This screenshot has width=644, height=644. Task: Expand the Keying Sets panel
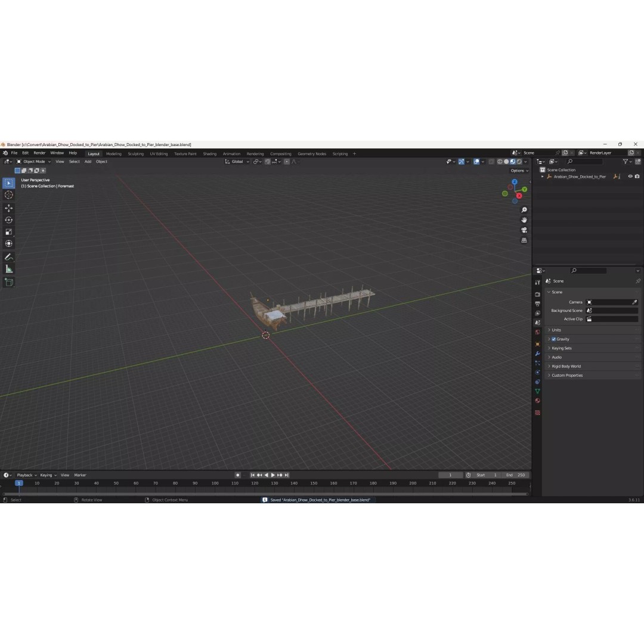click(593, 348)
